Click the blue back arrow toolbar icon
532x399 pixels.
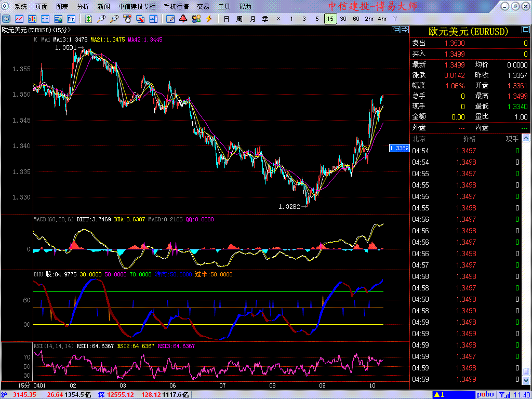[x=7, y=19]
